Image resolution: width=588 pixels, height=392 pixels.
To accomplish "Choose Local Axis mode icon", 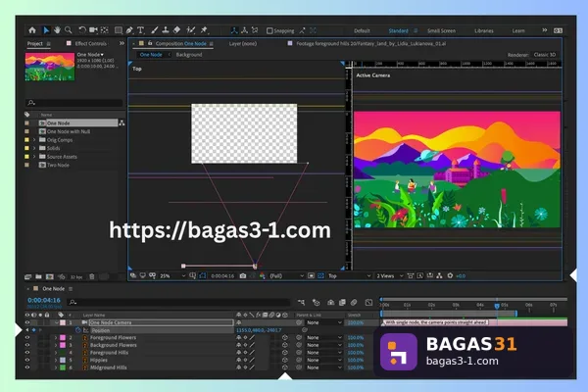I will (234, 30).
